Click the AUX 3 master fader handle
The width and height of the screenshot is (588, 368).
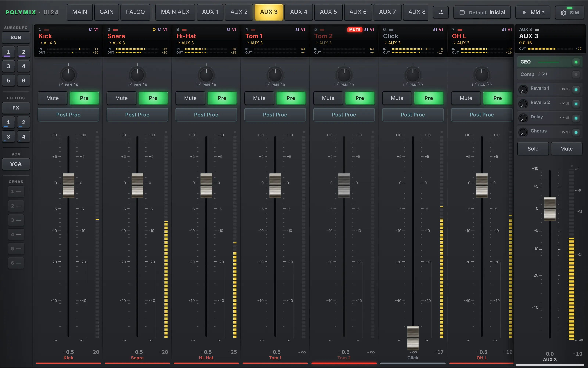pos(550,209)
